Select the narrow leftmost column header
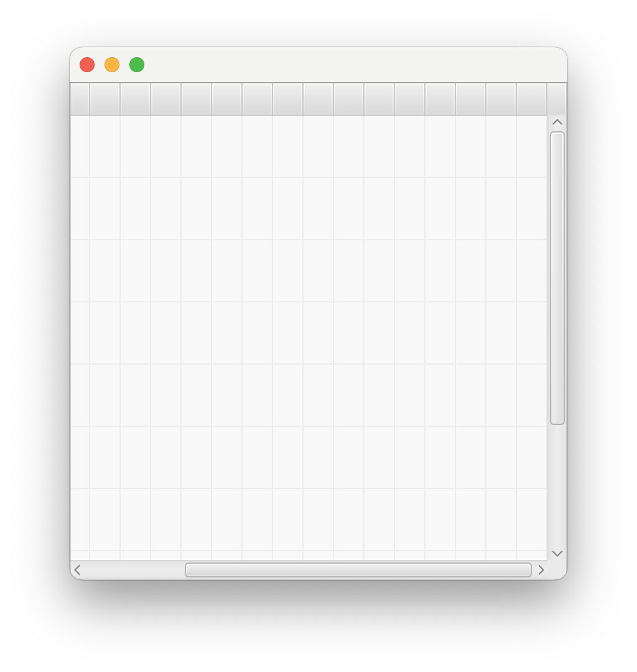637x672 pixels. coord(80,99)
